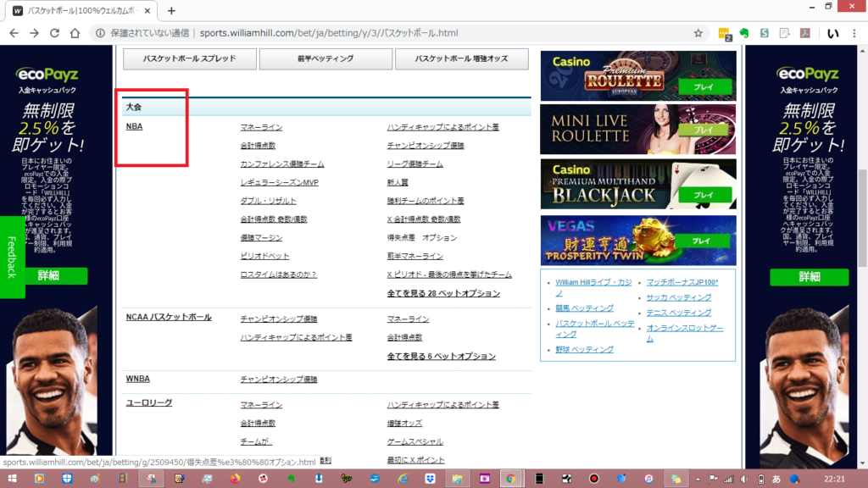Open the Evernote extension in the toolbar

click(x=744, y=33)
